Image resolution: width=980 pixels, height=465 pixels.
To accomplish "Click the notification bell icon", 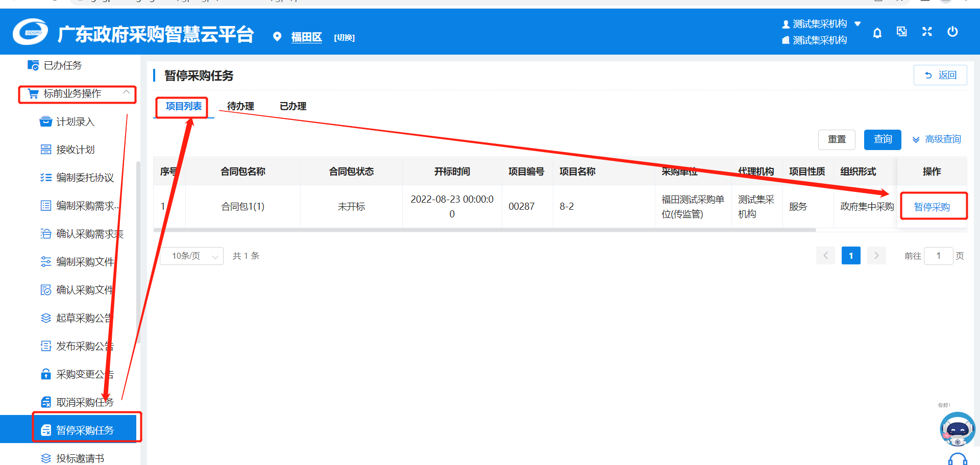I will pyautogui.click(x=877, y=33).
